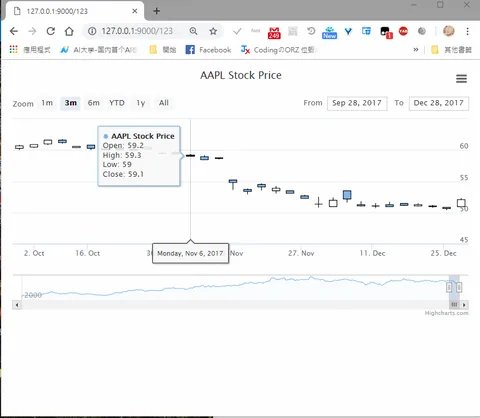This screenshot has width=480, height=418.
Task: Choose the YTD zoom range
Action: pyautogui.click(x=117, y=103)
